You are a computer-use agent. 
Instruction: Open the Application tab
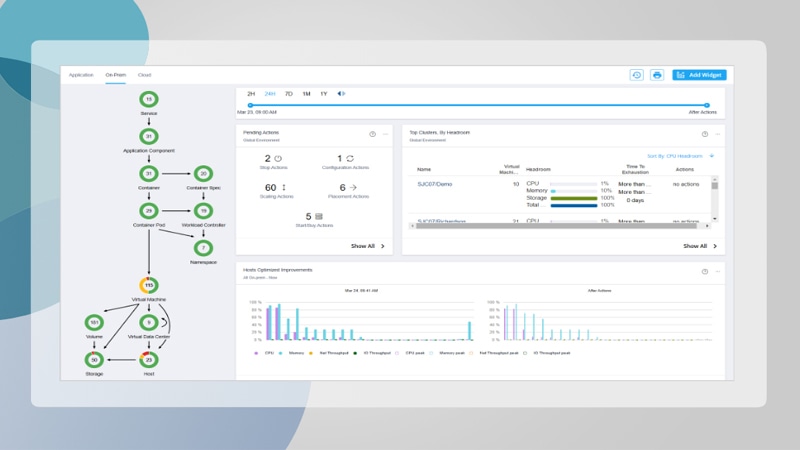tap(81, 75)
